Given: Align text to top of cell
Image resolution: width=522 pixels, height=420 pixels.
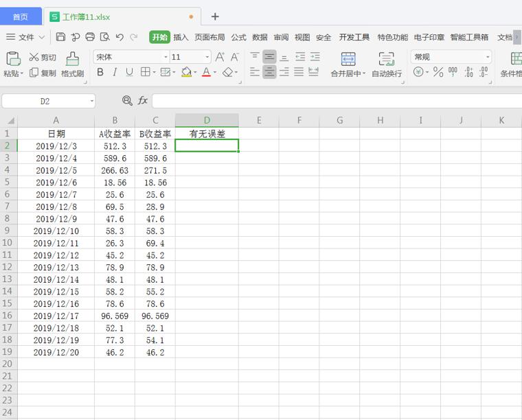Looking at the screenshot, I should [254, 57].
